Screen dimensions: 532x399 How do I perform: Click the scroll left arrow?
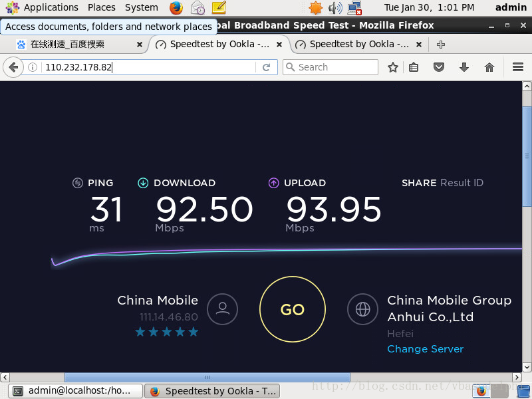(5, 377)
